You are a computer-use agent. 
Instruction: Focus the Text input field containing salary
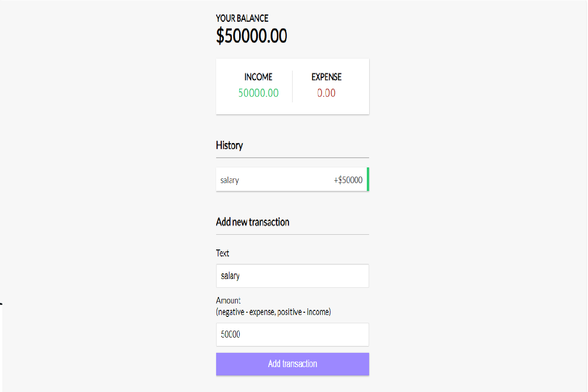point(292,276)
